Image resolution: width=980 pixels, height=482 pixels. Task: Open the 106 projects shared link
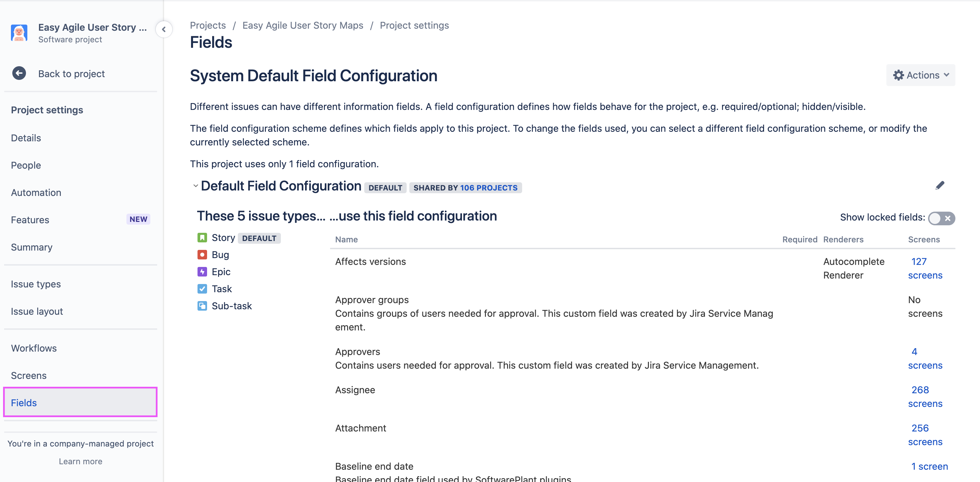point(489,188)
